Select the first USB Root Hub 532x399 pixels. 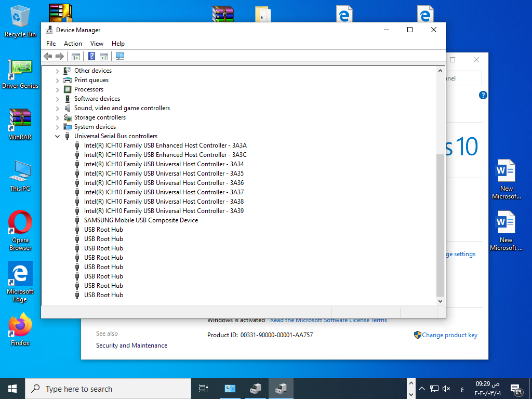(103, 230)
